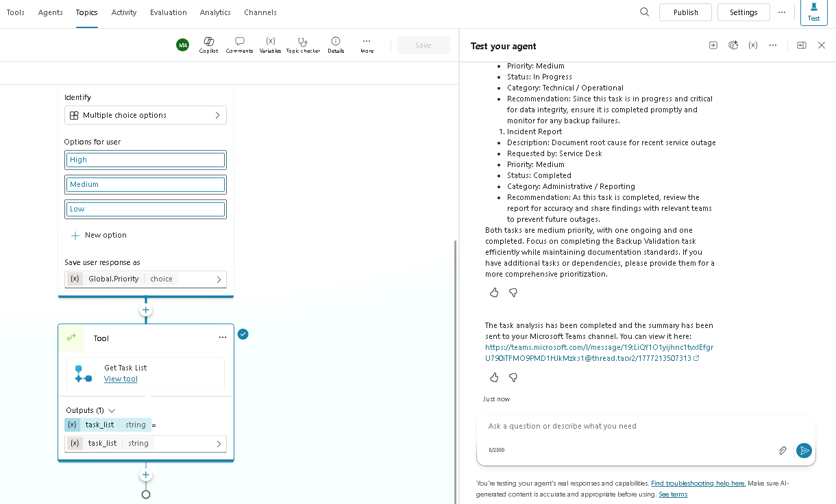Toggle the Test agent button

(813, 12)
